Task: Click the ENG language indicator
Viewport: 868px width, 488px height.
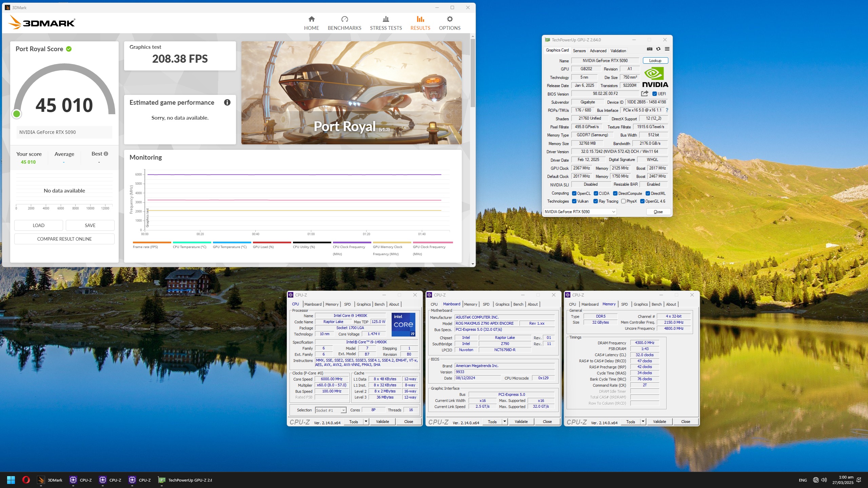Action: click(803, 480)
